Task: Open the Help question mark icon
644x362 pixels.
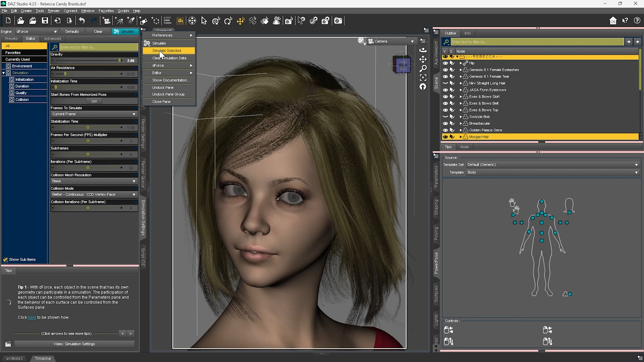Action: pos(637,21)
